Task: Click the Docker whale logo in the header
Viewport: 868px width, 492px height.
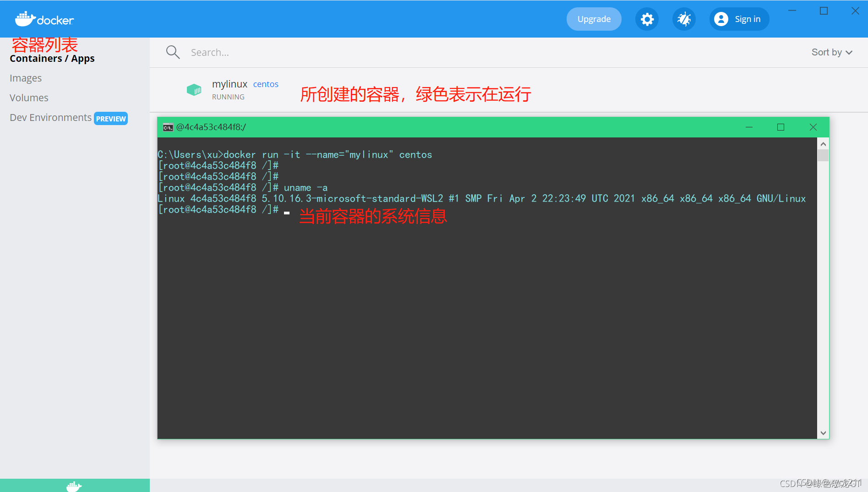Action: point(44,19)
